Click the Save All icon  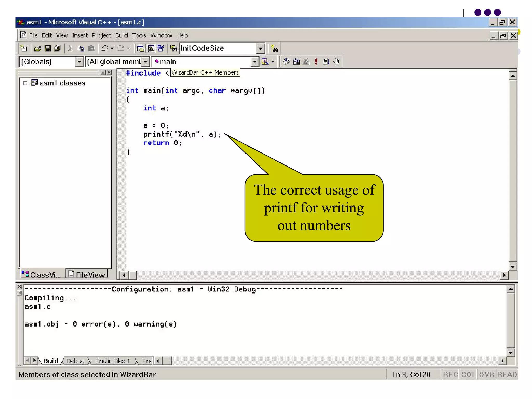coord(57,48)
